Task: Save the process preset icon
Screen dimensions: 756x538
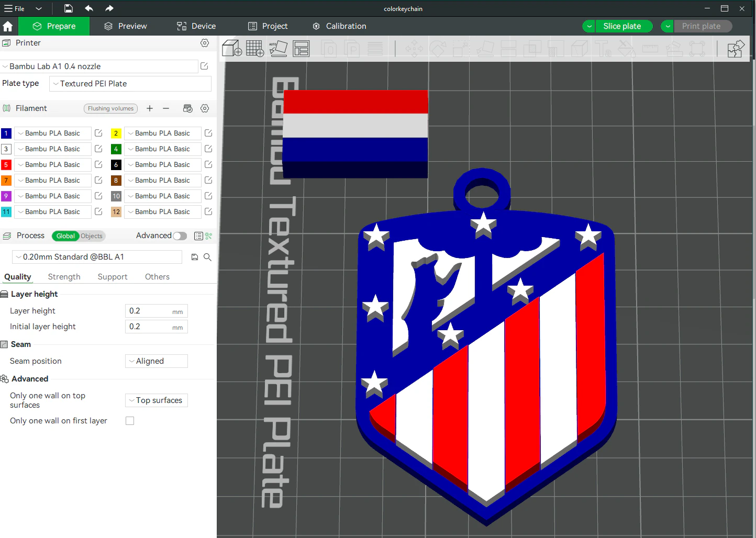Action: pos(195,257)
